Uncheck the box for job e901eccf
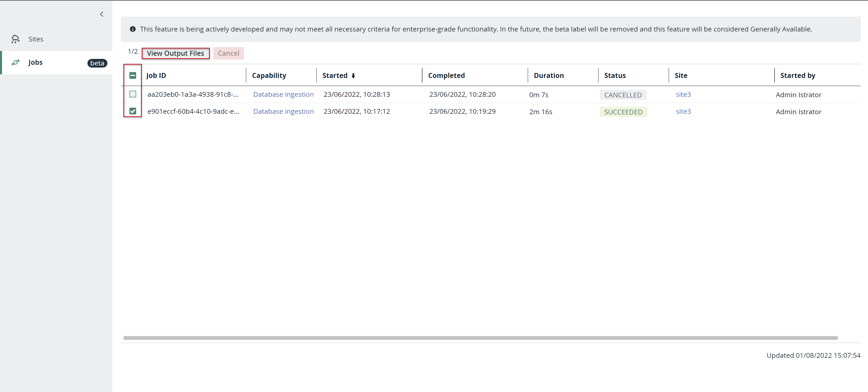The image size is (868, 392). coord(133,111)
